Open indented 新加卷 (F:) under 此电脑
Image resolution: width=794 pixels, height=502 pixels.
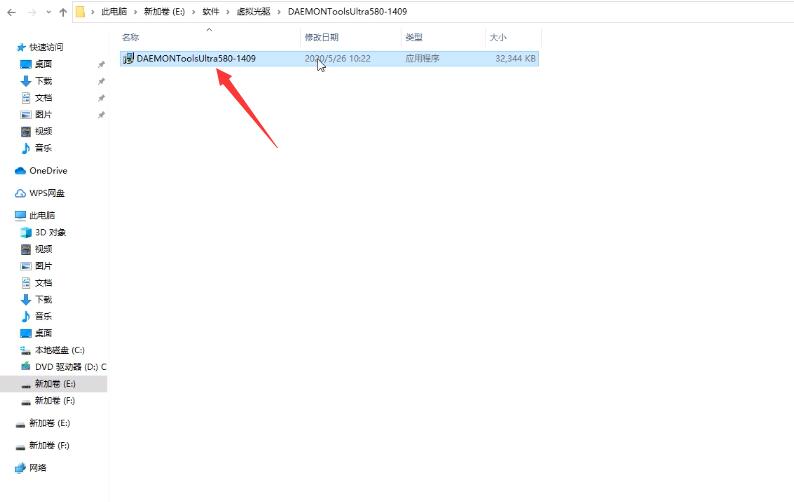point(54,401)
